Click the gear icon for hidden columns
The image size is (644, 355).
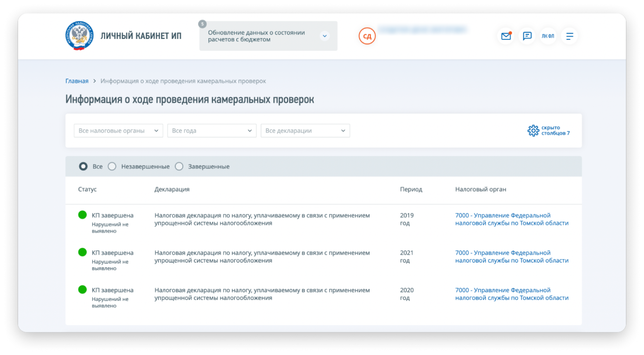click(533, 130)
